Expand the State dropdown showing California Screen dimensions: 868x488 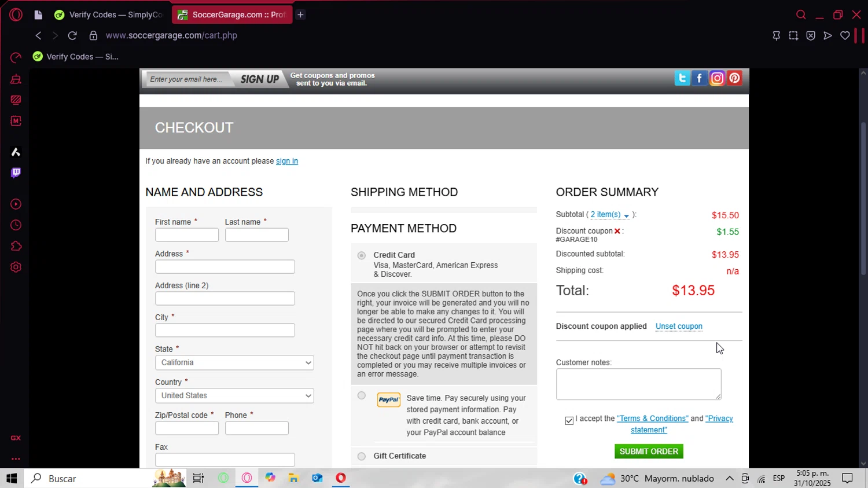click(x=234, y=362)
